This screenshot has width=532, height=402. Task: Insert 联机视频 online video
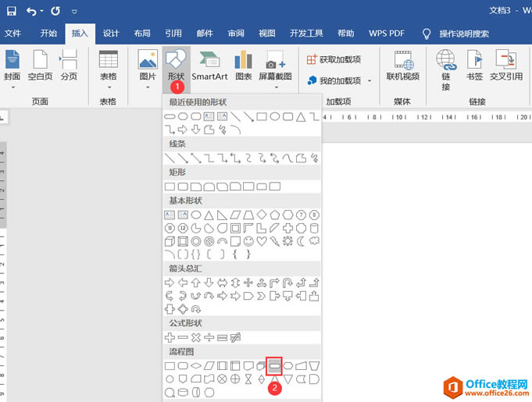pos(403,66)
